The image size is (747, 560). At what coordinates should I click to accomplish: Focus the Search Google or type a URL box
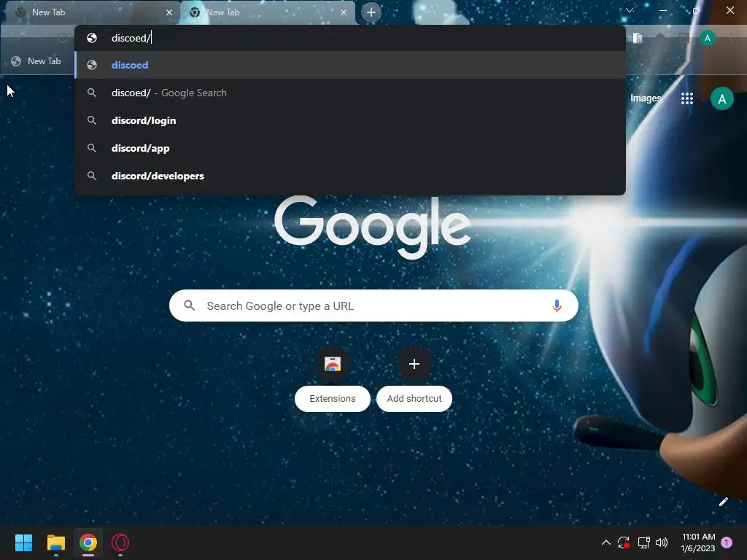[373, 306]
